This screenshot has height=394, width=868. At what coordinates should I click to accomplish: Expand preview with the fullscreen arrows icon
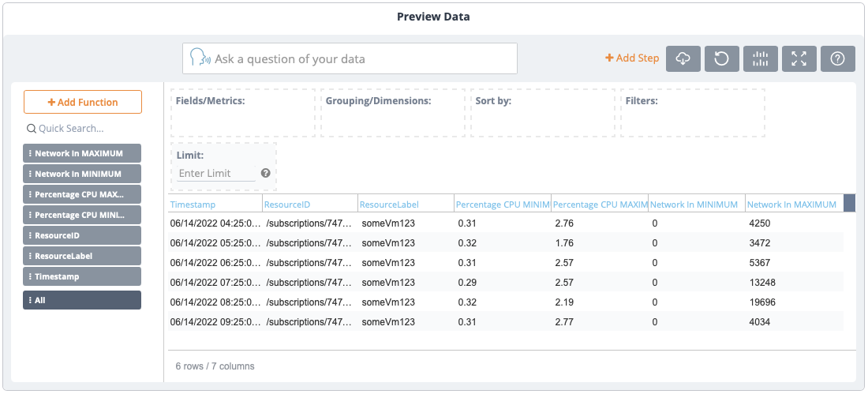799,58
